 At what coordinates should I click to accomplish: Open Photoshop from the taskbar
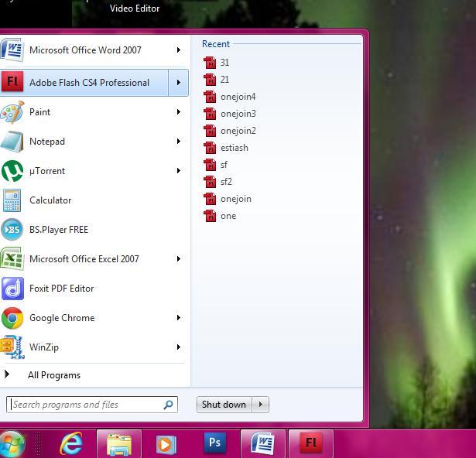(214, 443)
